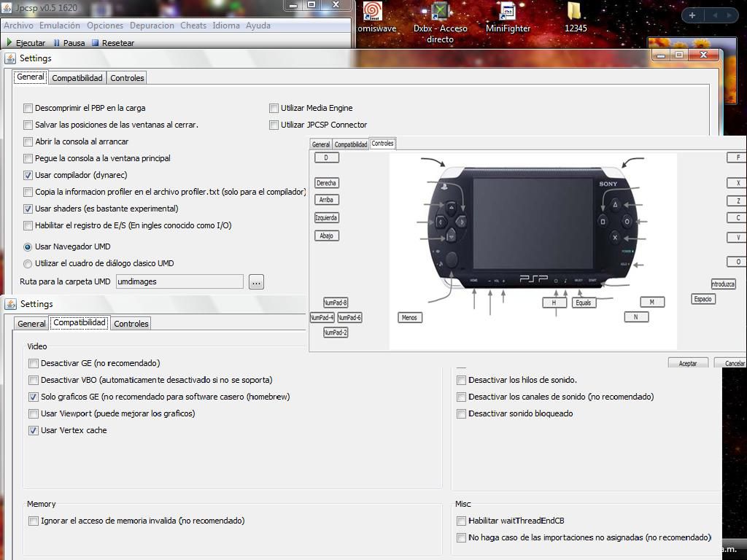Open the MiniFighter desktop icon

click(x=508, y=17)
